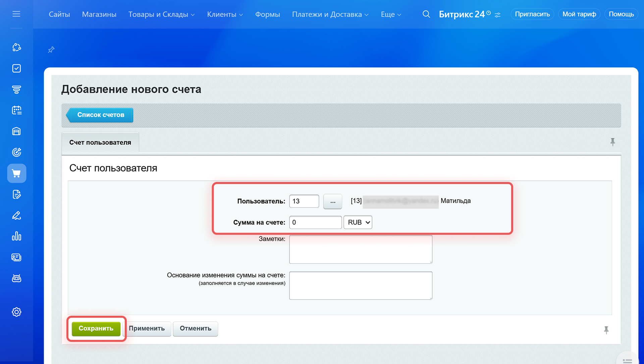
Task: Go back via Список счетов button
Action: click(x=100, y=115)
